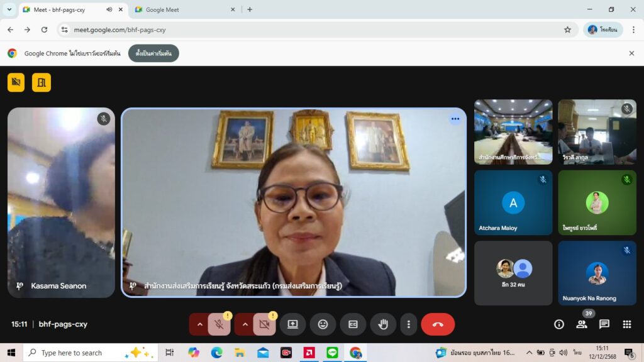Open the emoji reactions panel

coord(323,324)
